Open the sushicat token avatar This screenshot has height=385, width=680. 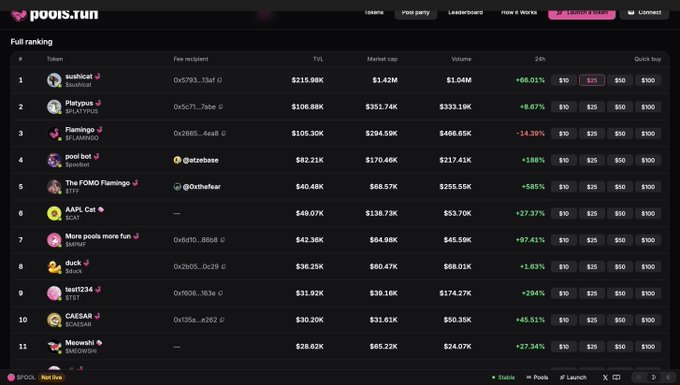[x=54, y=80]
